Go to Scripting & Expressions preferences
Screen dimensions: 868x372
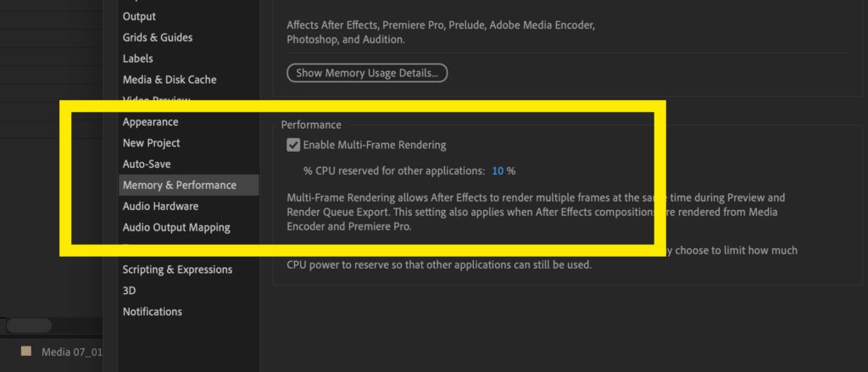(177, 269)
